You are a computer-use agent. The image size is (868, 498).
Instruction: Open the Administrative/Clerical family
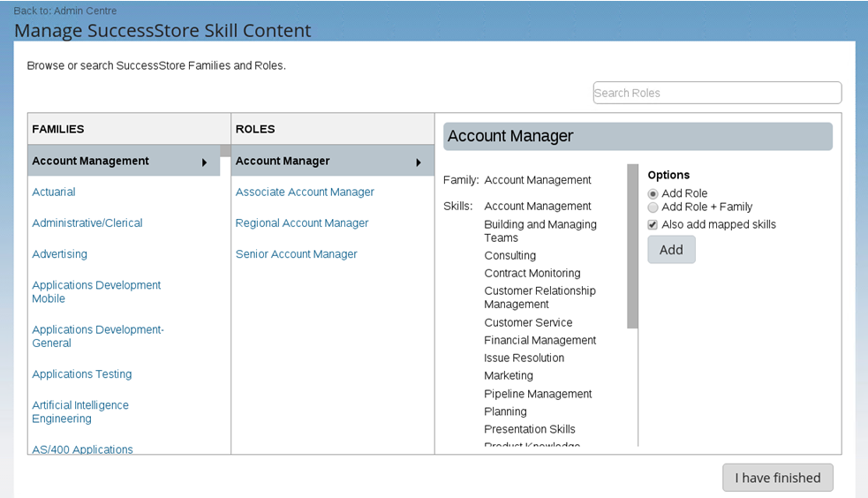point(87,223)
